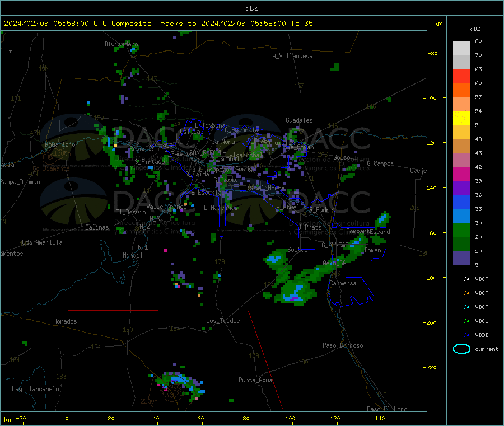Select the dusty pink 42-45 dBZ swatch

[x=461, y=160]
